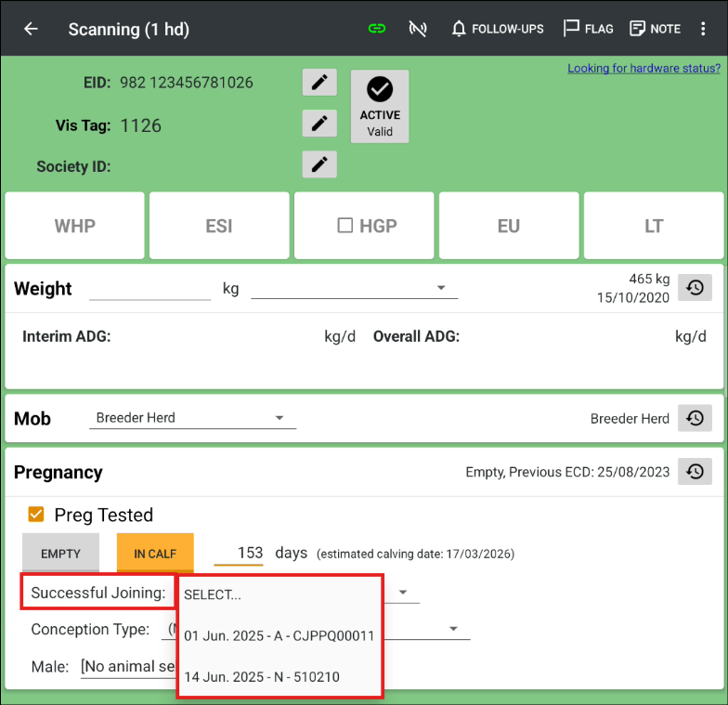728x705 pixels.
Task: Edit the Society ID pencil icon
Action: pos(319,164)
